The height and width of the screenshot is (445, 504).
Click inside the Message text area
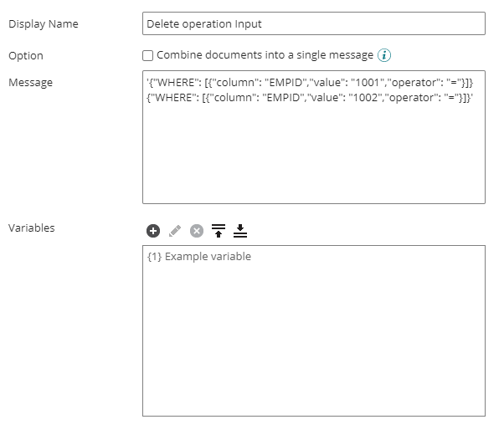point(313,159)
